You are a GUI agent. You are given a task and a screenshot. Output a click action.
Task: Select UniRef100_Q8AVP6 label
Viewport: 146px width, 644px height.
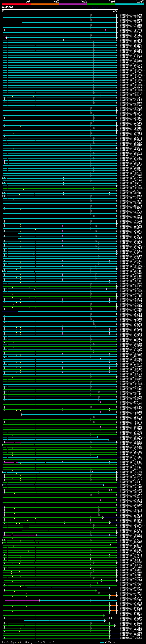tap(131, 50)
